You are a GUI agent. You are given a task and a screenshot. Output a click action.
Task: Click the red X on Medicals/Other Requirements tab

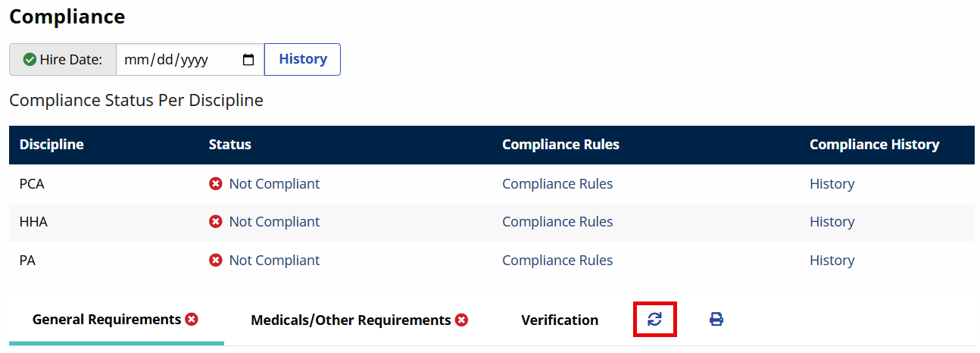pyautogui.click(x=462, y=320)
